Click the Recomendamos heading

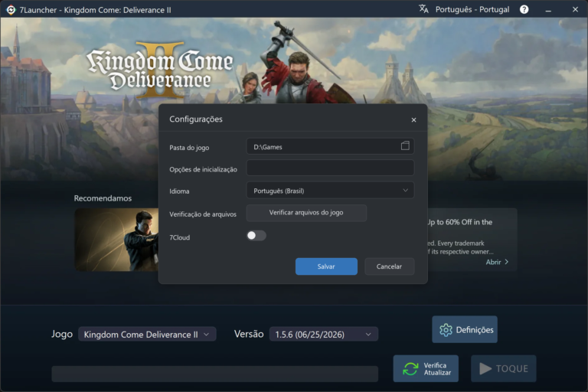pyautogui.click(x=103, y=198)
